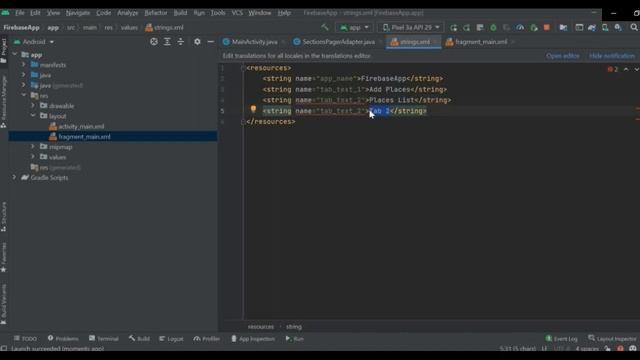Open the Refactor menu
The width and height of the screenshot is (640, 360).
[156, 13]
